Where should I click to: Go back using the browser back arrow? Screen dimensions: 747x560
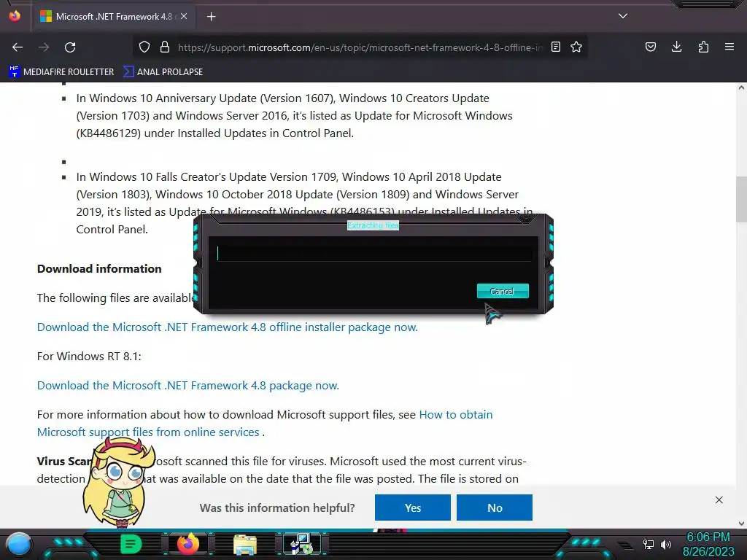coord(18,47)
